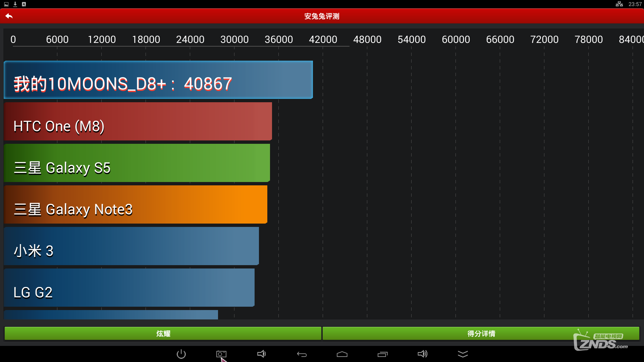644x362 pixels.
Task: Tap the Android back navigation icon
Action: (302, 354)
